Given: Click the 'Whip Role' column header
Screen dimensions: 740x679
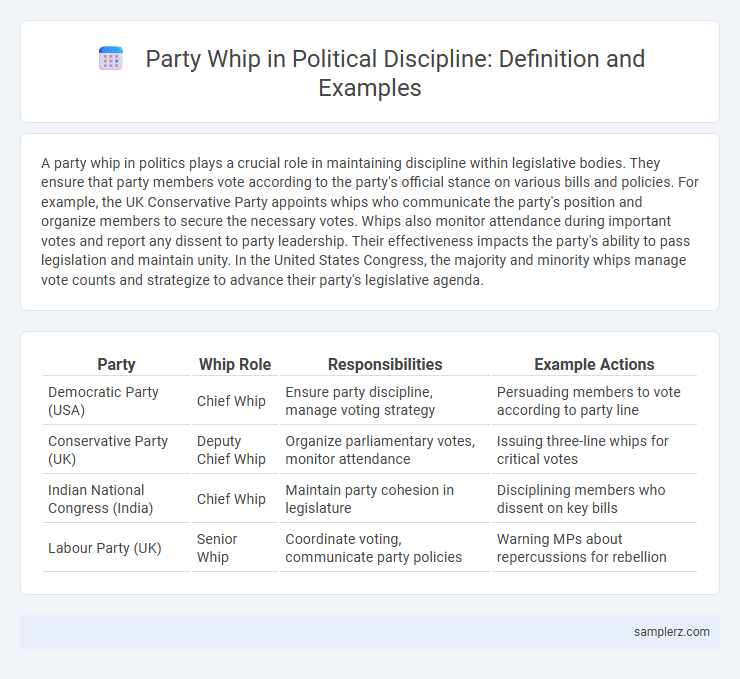Looking at the screenshot, I should point(235,364).
